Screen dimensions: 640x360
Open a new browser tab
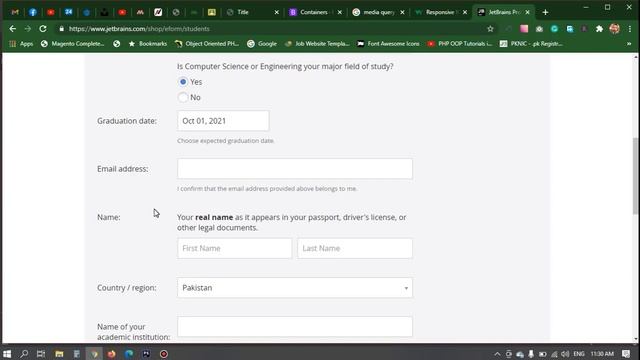(x=545, y=12)
